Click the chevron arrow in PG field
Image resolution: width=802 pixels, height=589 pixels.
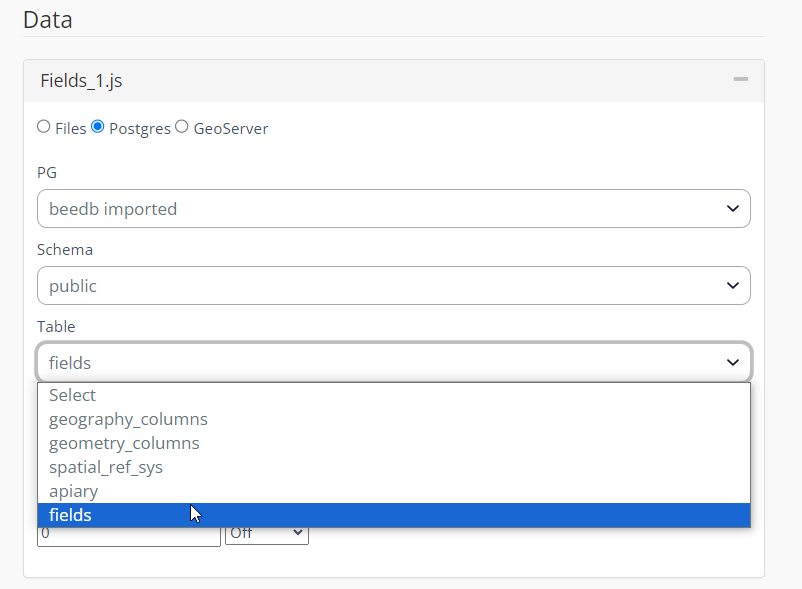(x=732, y=209)
